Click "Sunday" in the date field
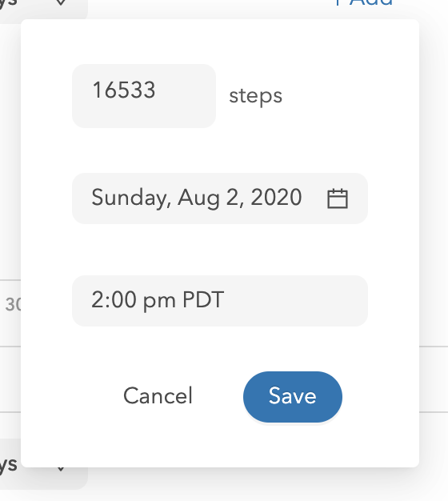Screen dimensions: 448x501 coord(131,198)
